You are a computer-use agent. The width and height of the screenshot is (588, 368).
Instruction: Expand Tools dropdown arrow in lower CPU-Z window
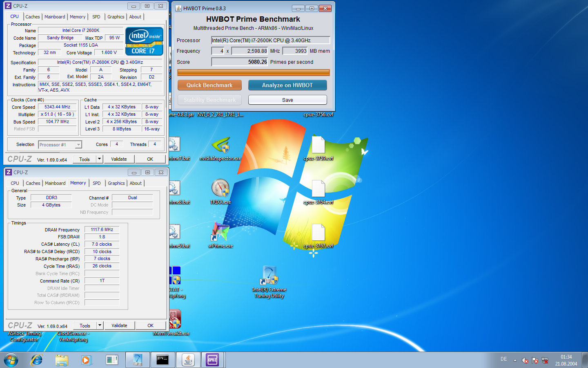(x=100, y=325)
